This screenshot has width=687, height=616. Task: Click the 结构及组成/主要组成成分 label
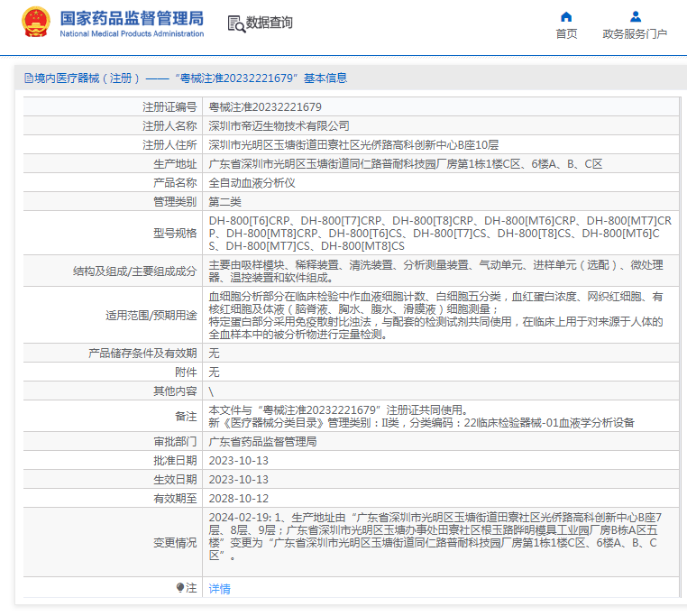(113, 271)
